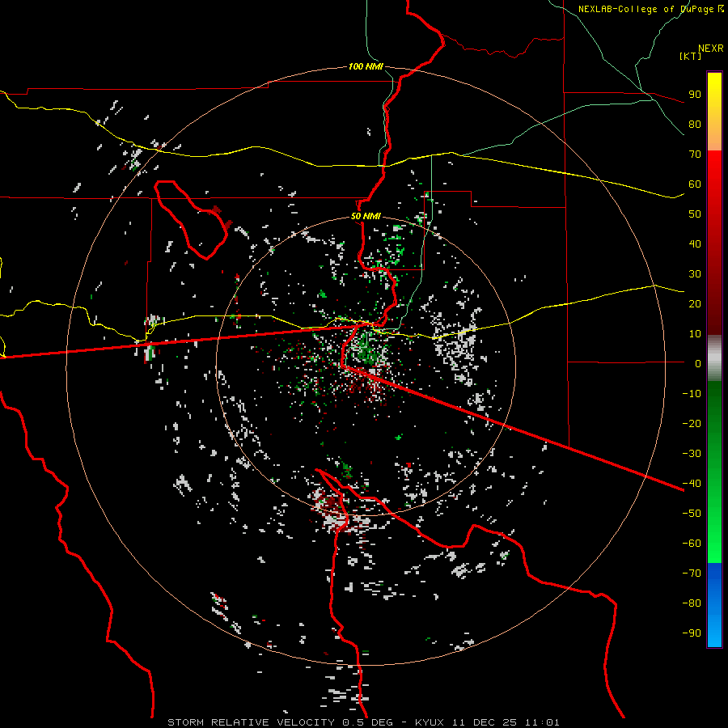This screenshot has width=728, height=728.
Task: Click the -10 value on velocity scale
Action: [x=692, y=394]
